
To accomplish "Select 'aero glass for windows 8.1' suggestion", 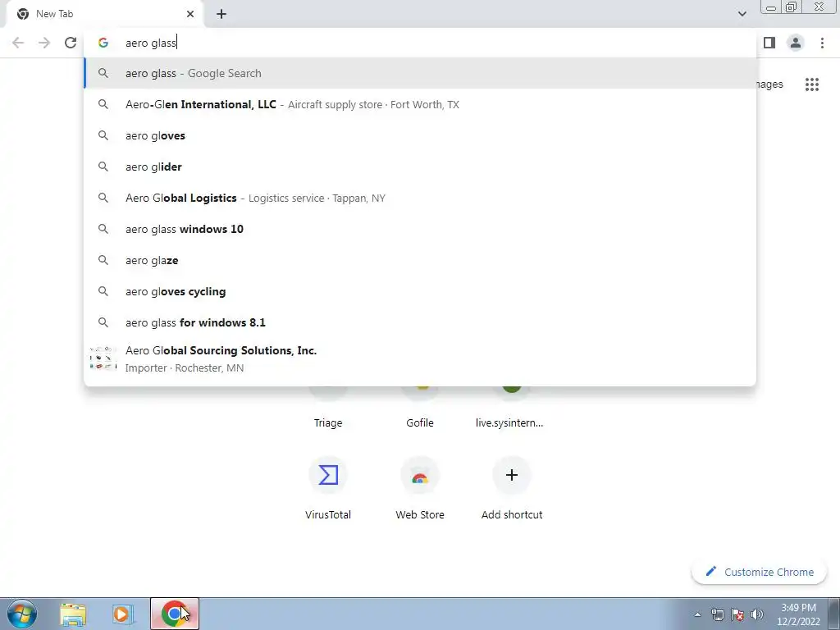I will (420, 322).
